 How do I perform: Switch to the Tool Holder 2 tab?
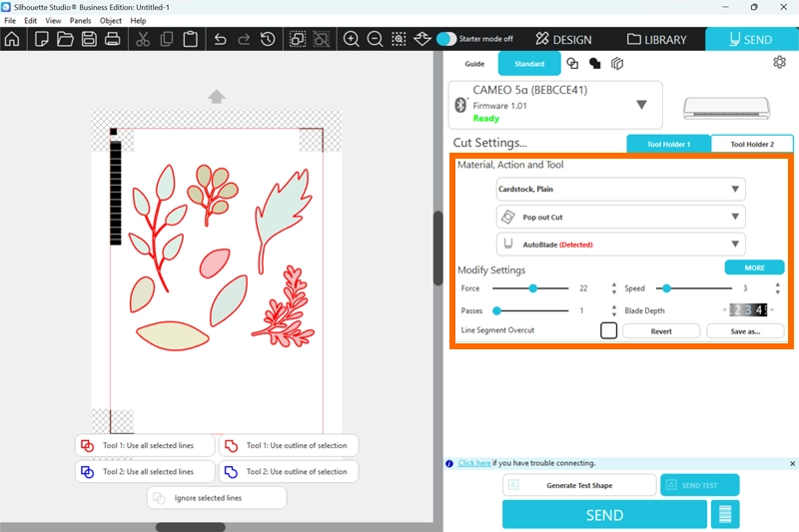pyautogui.click(x=751, y=144)
